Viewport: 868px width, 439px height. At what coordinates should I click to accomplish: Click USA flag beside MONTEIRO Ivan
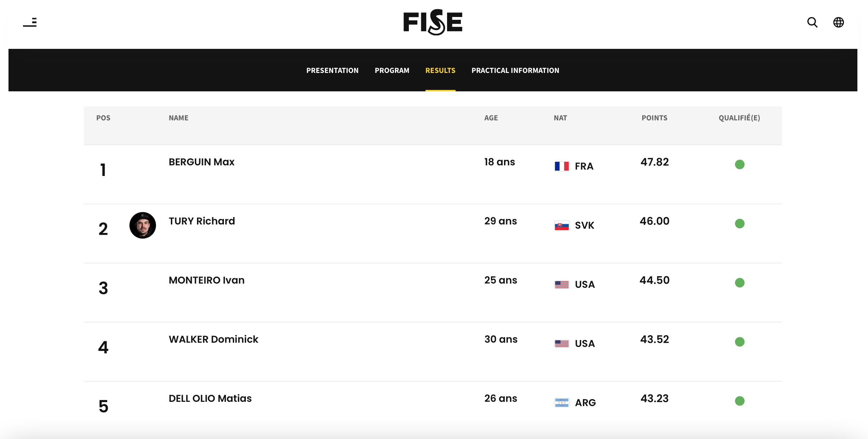tap(562, 284)
